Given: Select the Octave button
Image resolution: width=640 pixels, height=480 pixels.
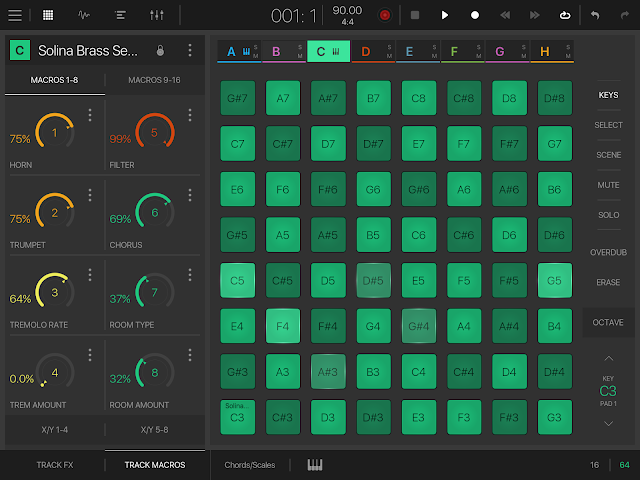Looking at the screenshot, I should 608,322.
